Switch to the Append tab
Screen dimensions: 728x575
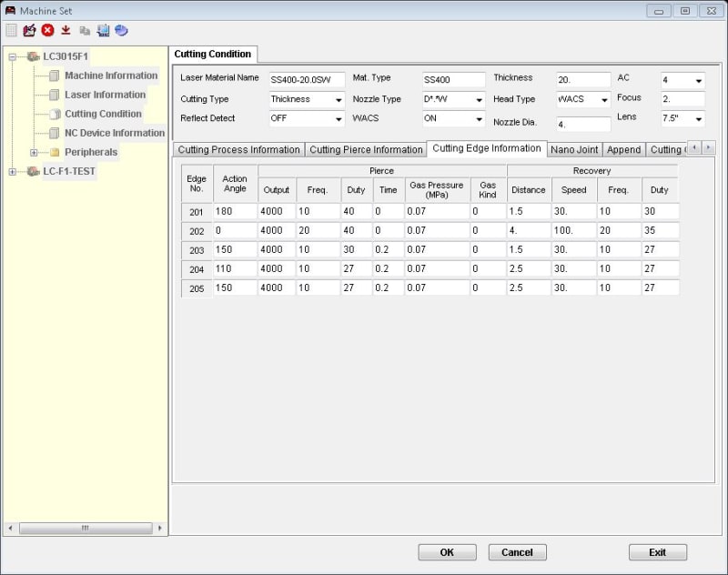pos(623,149)
